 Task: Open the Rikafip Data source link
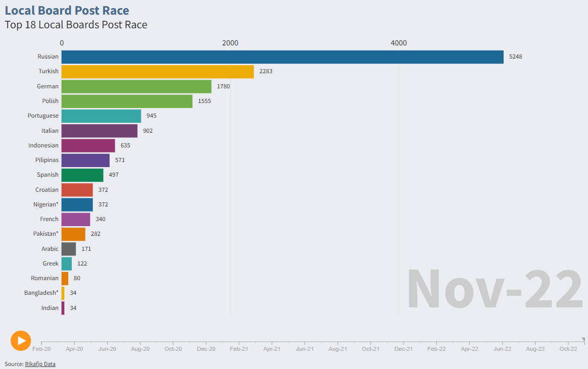[40, 364]
